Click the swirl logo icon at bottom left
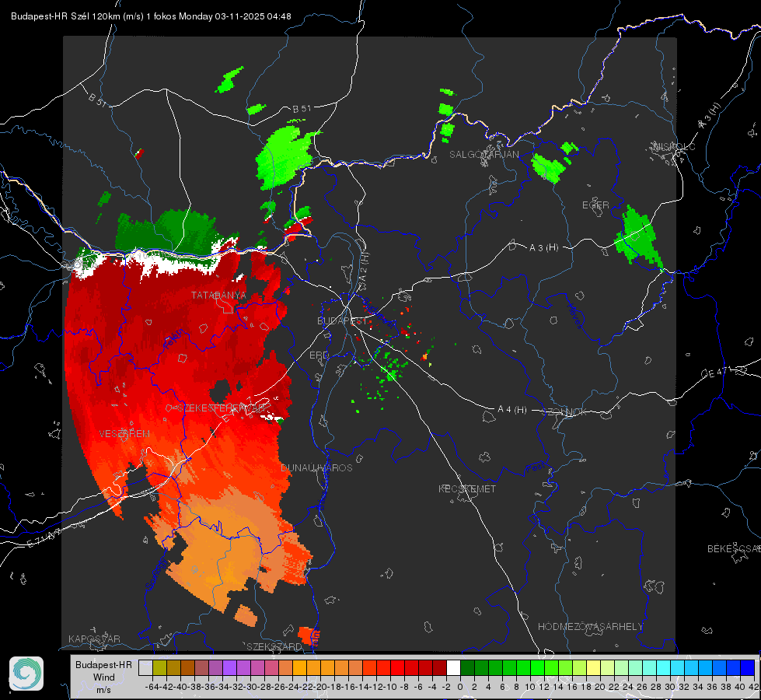 (26, 674)
